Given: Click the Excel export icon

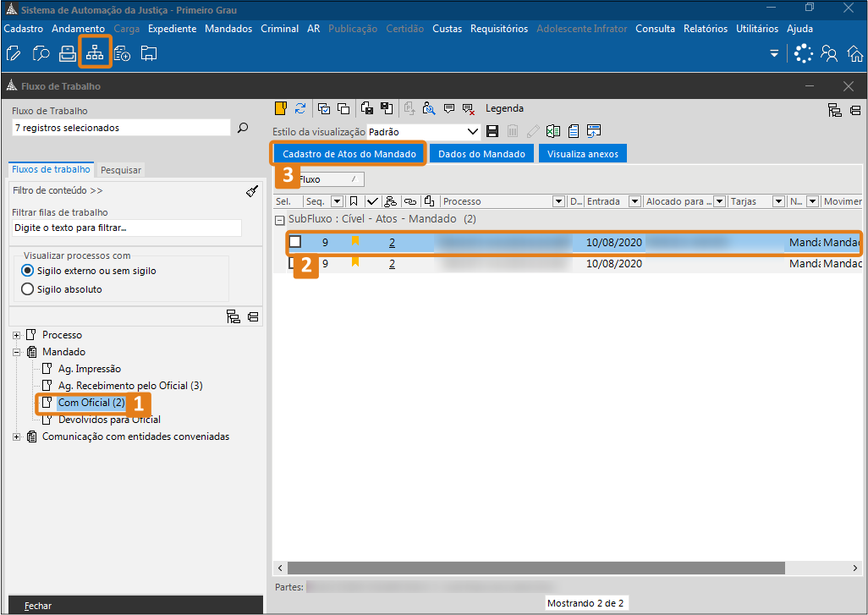Looking at the screenshot, I should (x=552, y=132).
